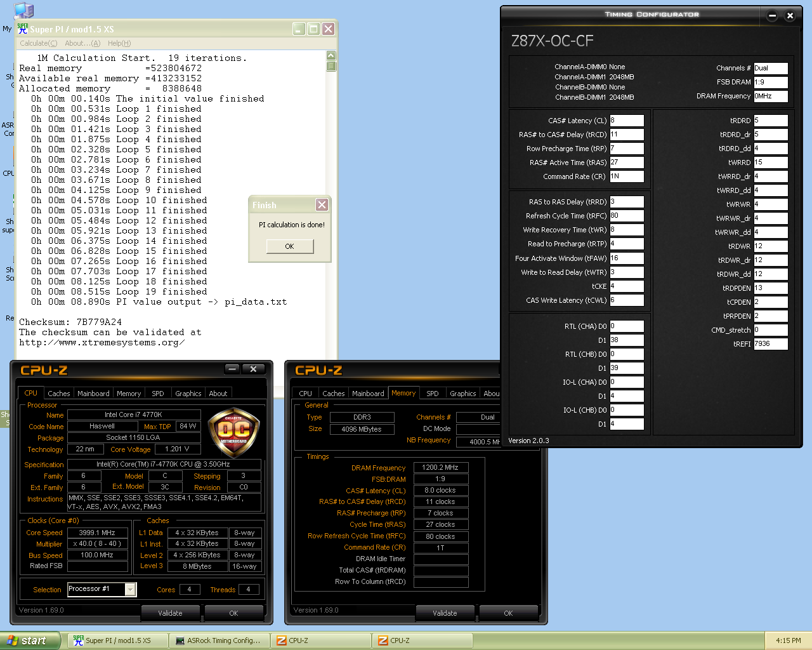This screenshot has width=812, height=650.
Task: Click CAS# Latency (CL) field in Timing Configurator
Action: pos(627,121)
